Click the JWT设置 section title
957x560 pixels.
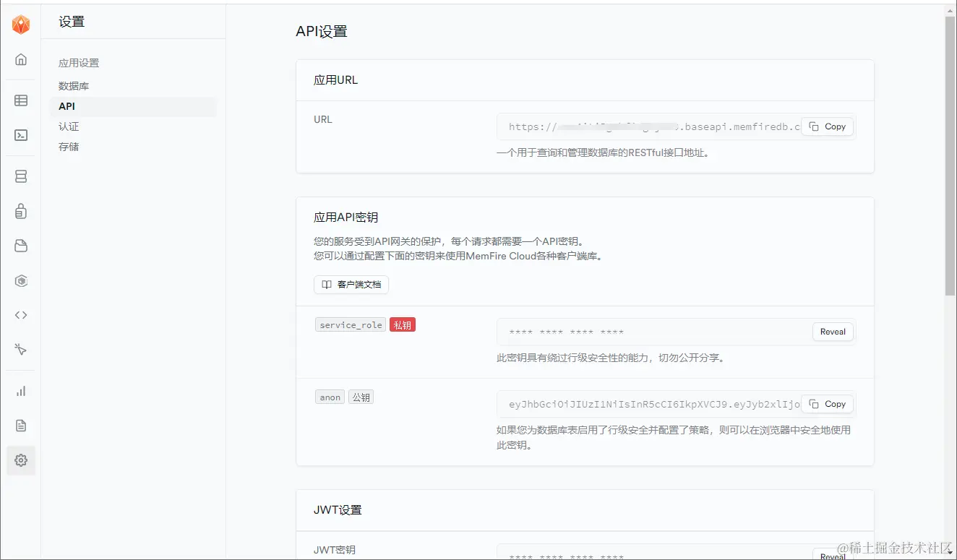click(x=338, y=509)
